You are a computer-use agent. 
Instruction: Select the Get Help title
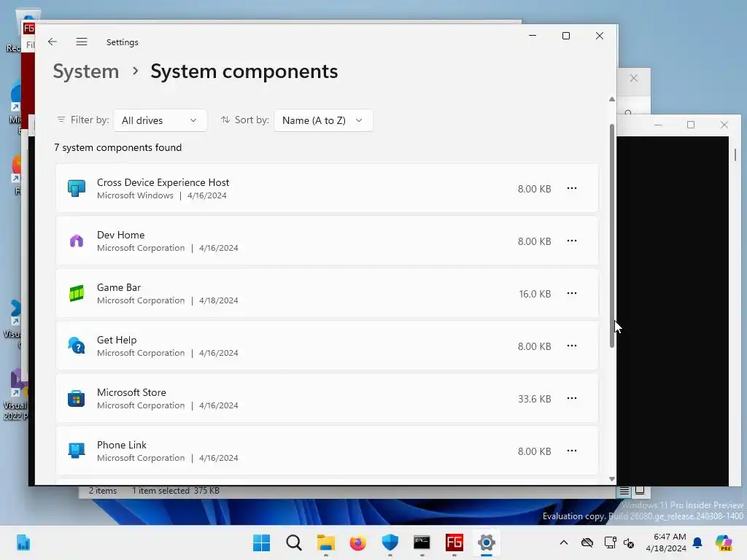(x=117, y=340)
